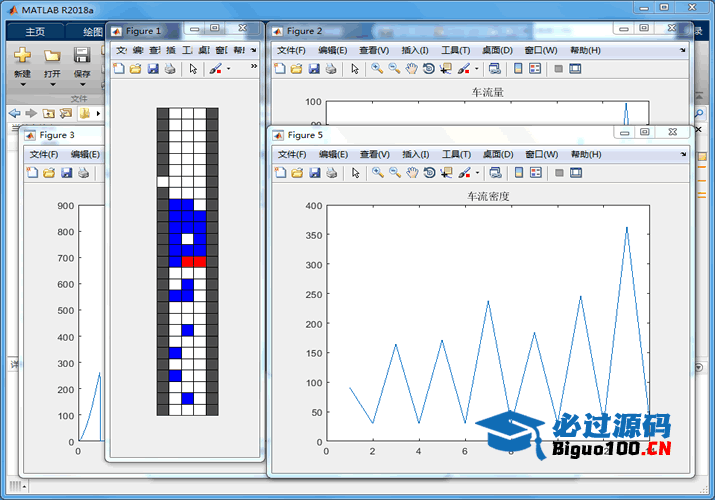
Task: Insert Legend in Figure 2 toolbar
Action: pyautogui.click(x=535, y=69)
